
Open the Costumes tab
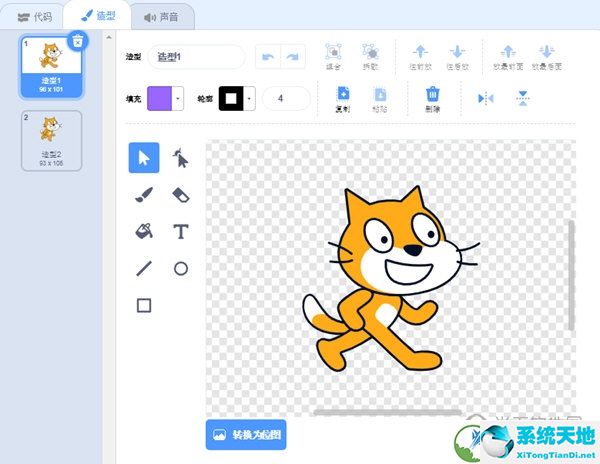(98, 16)
